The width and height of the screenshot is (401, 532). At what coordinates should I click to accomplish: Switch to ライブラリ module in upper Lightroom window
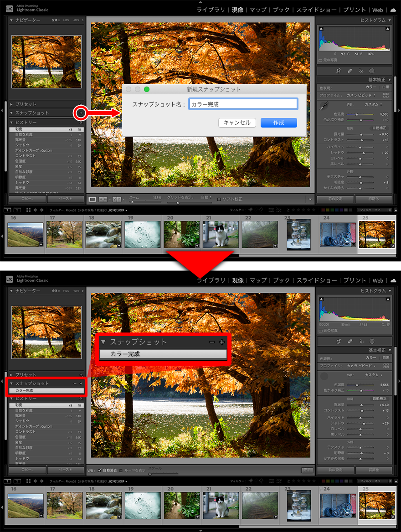click(211, 10)
